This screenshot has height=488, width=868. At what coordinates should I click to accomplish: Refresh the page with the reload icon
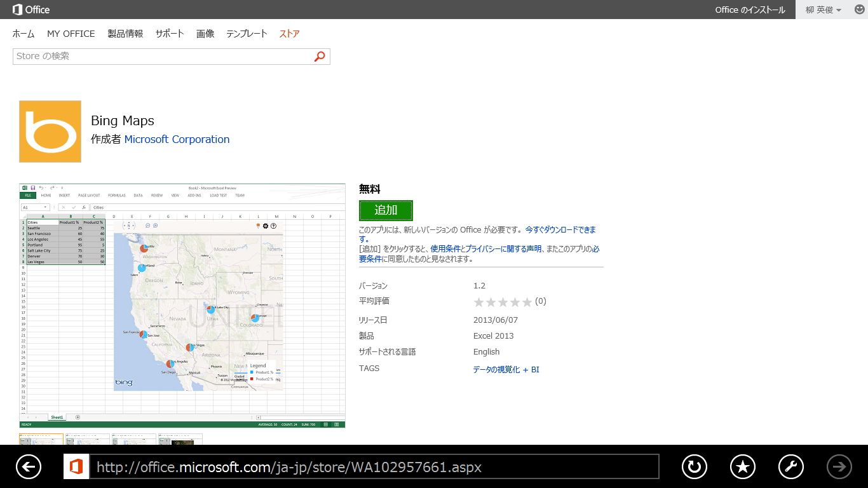[x=694, y=466]
